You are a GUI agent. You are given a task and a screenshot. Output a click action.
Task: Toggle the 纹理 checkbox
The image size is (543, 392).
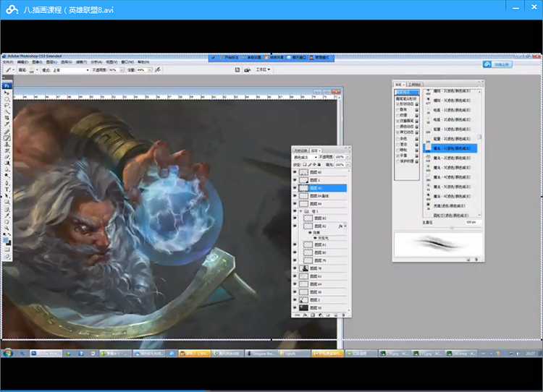click(x=397, y=115)
